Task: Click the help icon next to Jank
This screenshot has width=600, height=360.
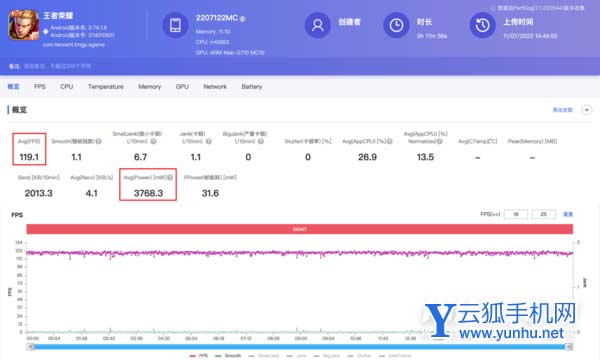Action: tap(209, 141)
